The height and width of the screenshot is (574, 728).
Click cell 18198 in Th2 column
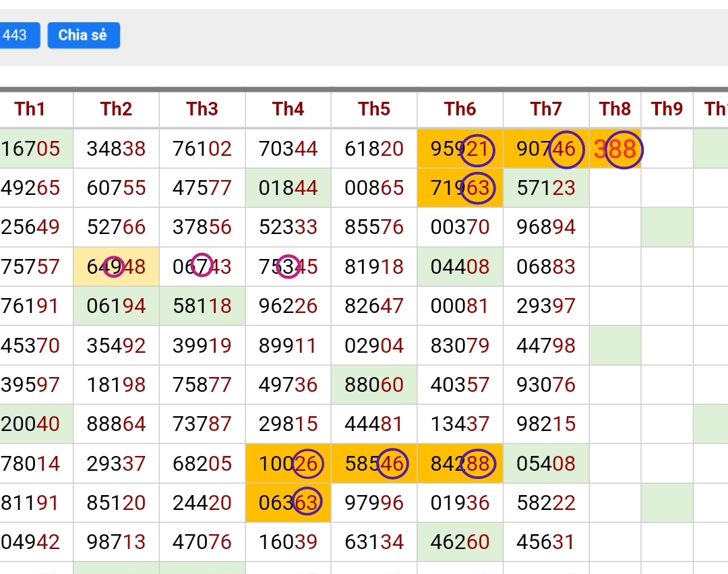coord(116,384)
